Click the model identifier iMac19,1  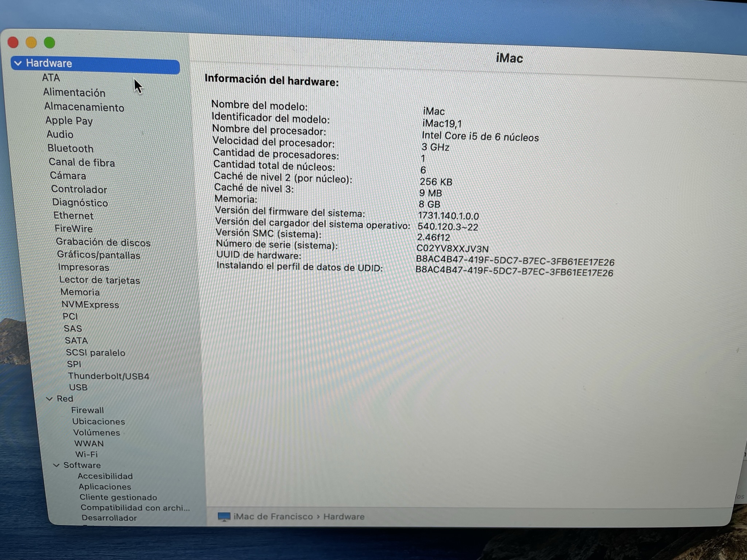442,123
